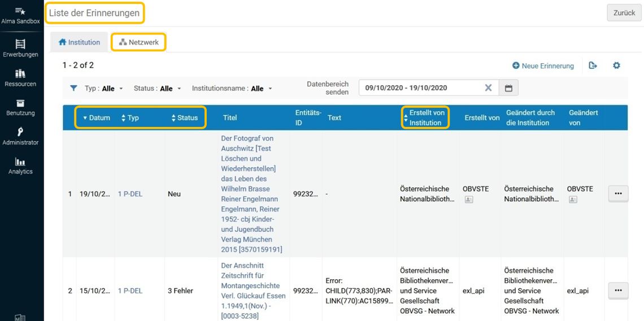This screenshot has height=321, width=644.
Task: Sort by Erstellt von Institution column
Action: pyautogui.click(x=425, y=118)
